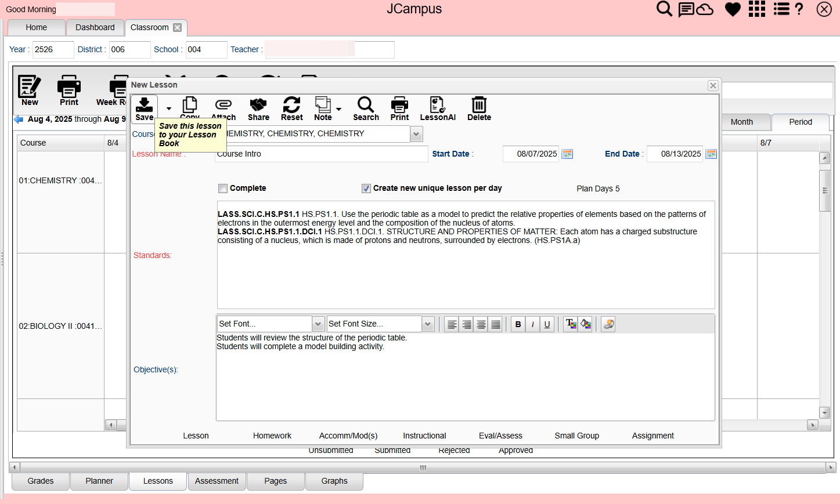Screen dimensions: 840x504
Task: Save the lesson with the Save icon
Action: [144, 108]
